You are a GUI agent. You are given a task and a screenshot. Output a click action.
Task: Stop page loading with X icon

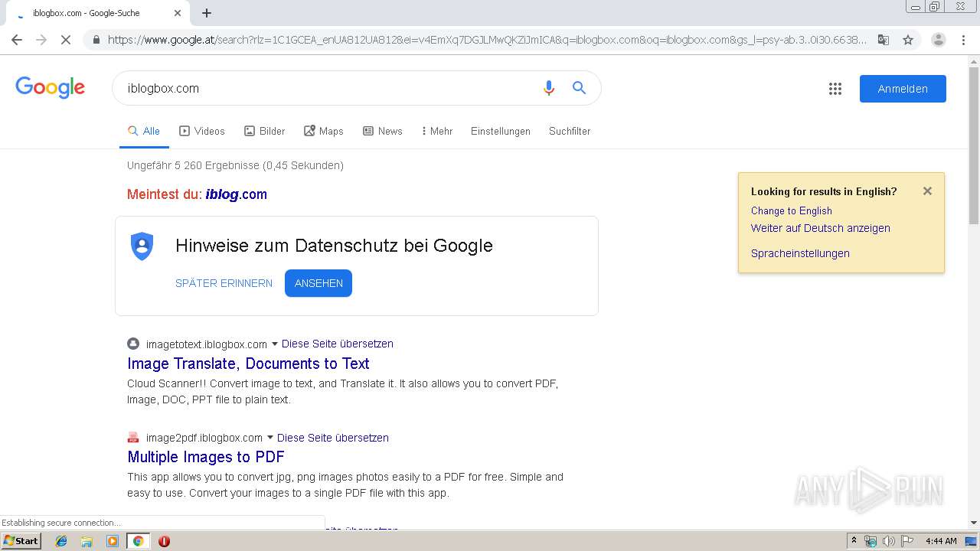(x=66, y=40)
